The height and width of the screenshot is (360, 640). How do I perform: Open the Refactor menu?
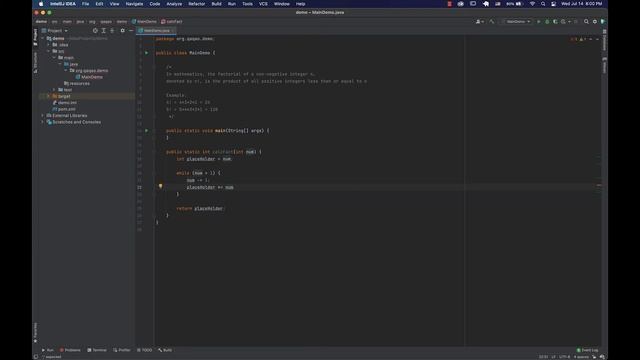[x=197, y=4]
